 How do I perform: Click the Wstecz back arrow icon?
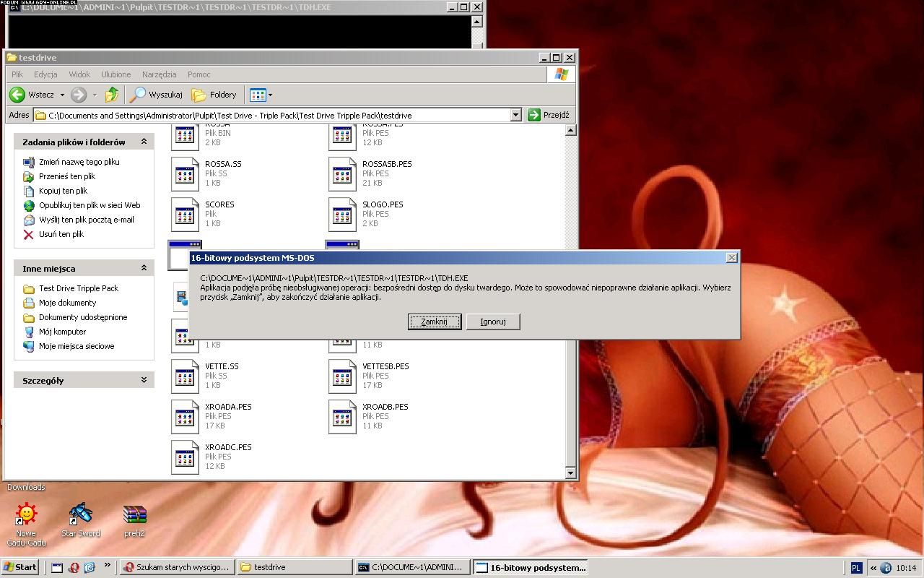(17, 95)
